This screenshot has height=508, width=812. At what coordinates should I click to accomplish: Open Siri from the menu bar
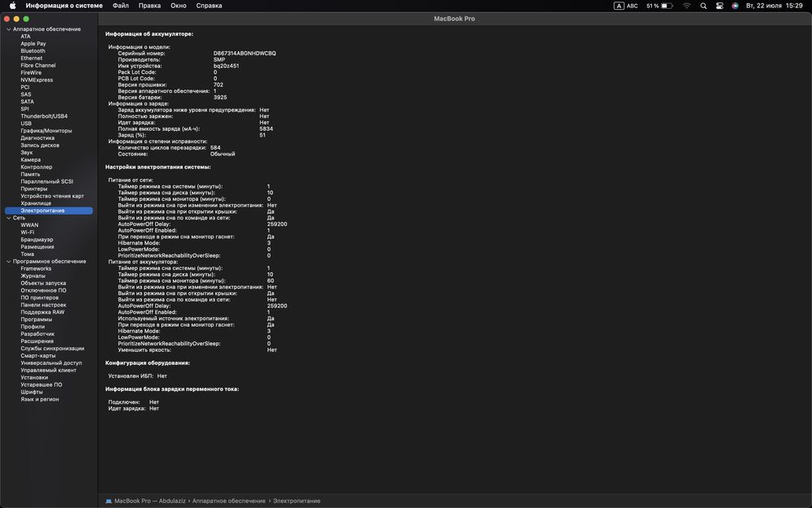tap(735, 6)
